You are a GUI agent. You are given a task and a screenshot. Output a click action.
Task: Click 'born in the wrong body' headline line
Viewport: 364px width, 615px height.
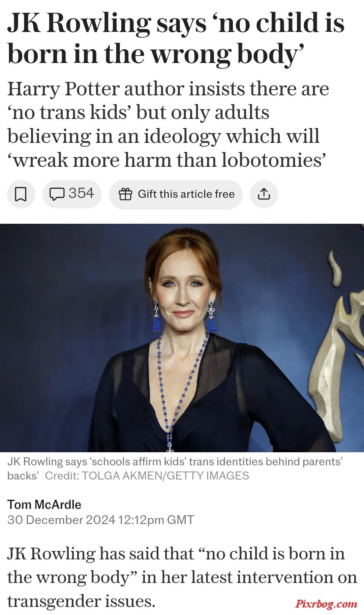click(x=156, y=54)
